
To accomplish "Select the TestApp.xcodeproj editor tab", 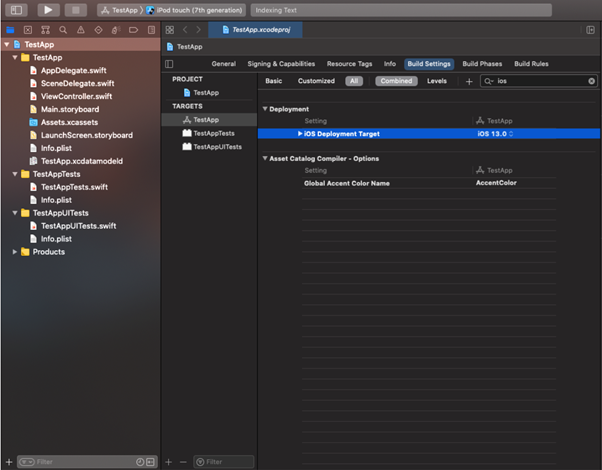I will point(256,30).
